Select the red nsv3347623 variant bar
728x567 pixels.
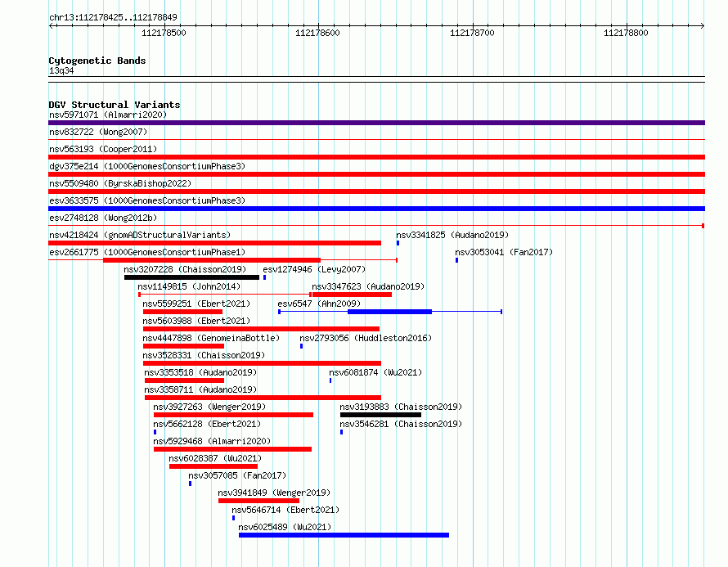coord(352,295)
